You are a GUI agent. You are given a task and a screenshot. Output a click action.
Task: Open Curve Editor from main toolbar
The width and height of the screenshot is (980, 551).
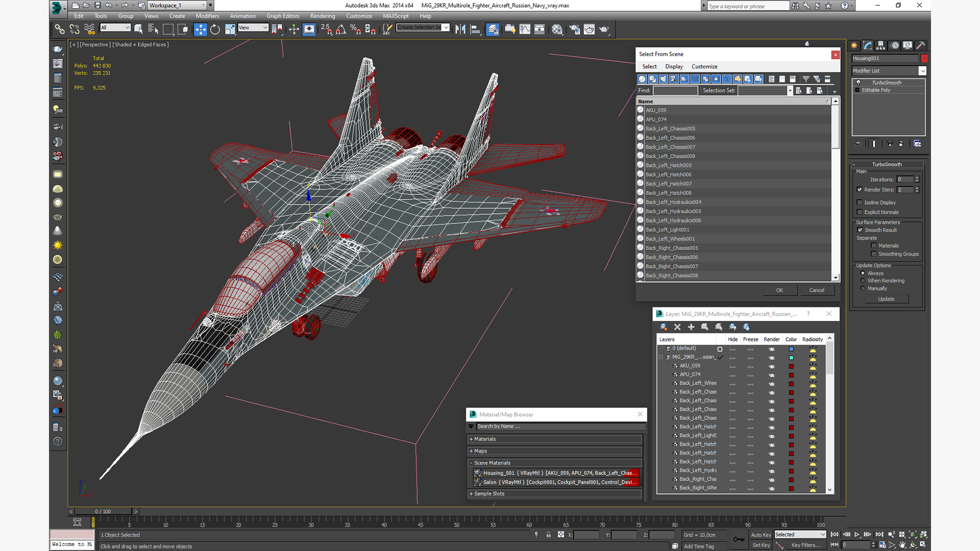[x=525, y=29]
